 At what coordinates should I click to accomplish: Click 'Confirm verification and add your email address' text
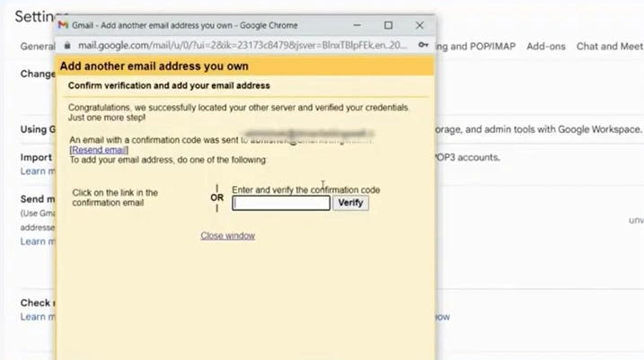[169, 86]
